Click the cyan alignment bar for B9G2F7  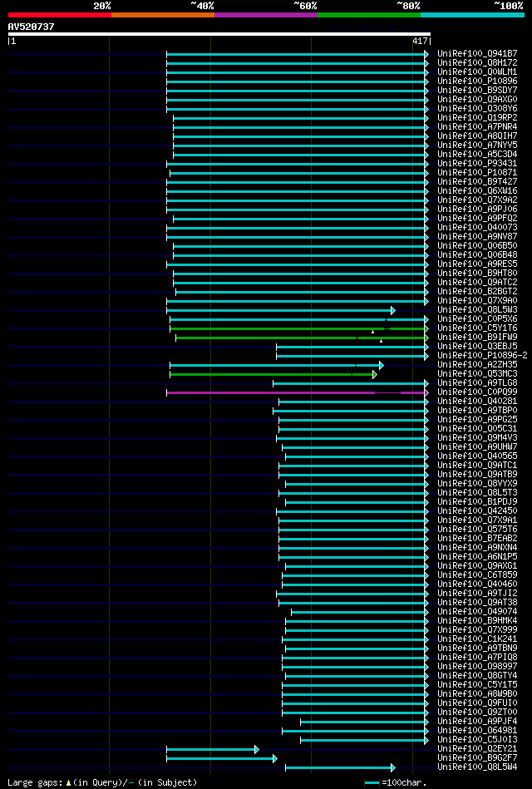222,759
